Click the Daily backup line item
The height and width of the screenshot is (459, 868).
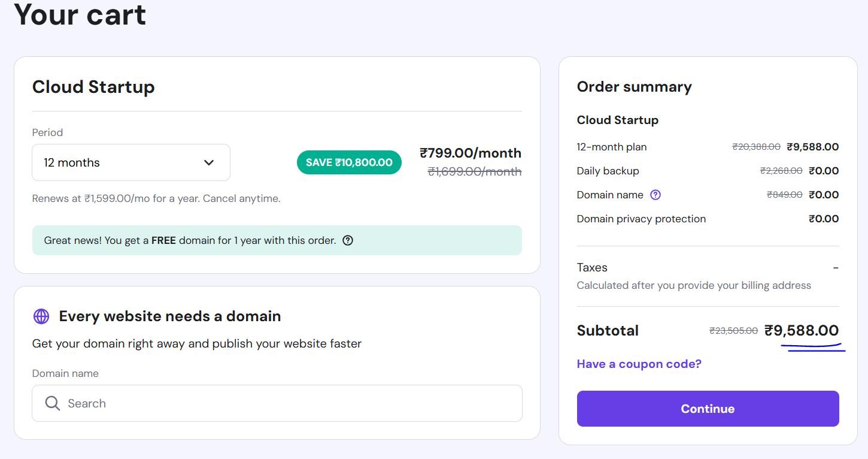pyautogui.click(x=608, y=171)
